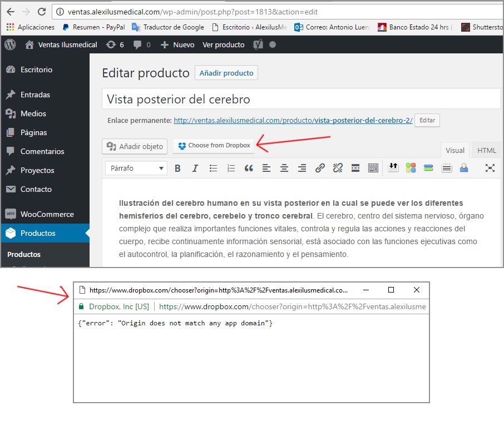Click the lined box shortcode icon
The height and width of the screenshot is (421, 504).
pos(447,167)
